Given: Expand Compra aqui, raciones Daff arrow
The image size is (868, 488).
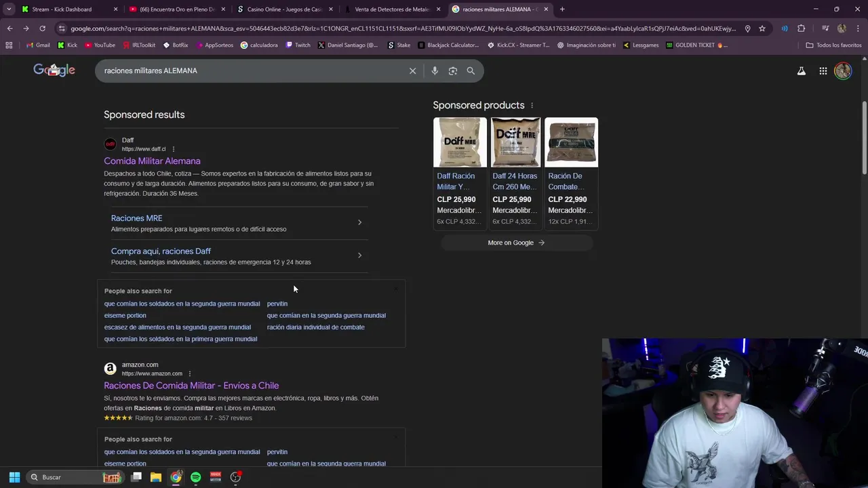Looking at the screenshot, I should 359,256.
